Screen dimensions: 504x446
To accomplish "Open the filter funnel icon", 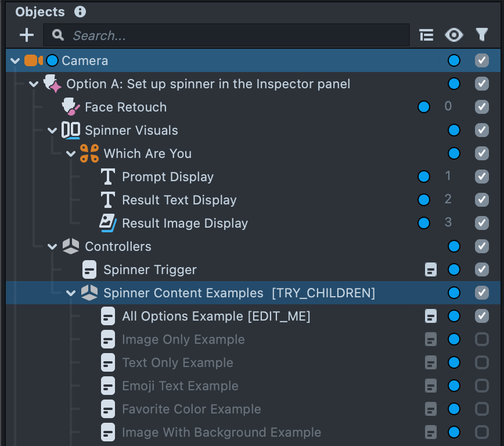I will pos(481,35).
